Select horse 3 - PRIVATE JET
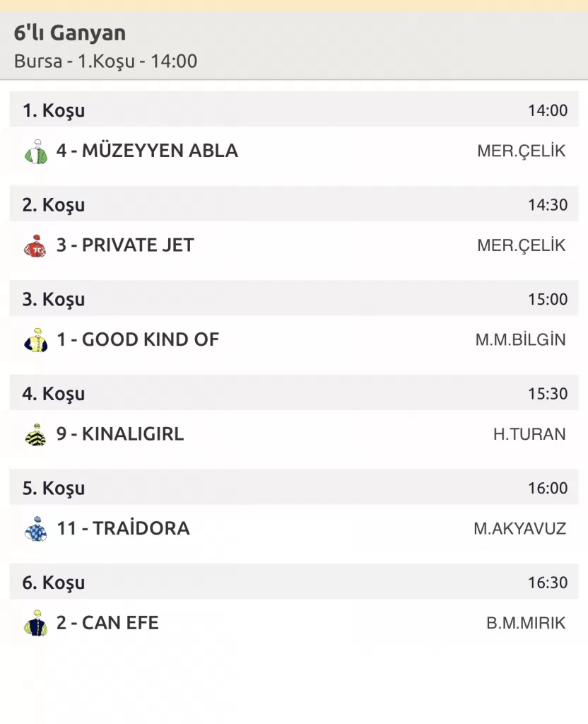The height and width of the screenshot is (724, 588). (x=125, y=245)
